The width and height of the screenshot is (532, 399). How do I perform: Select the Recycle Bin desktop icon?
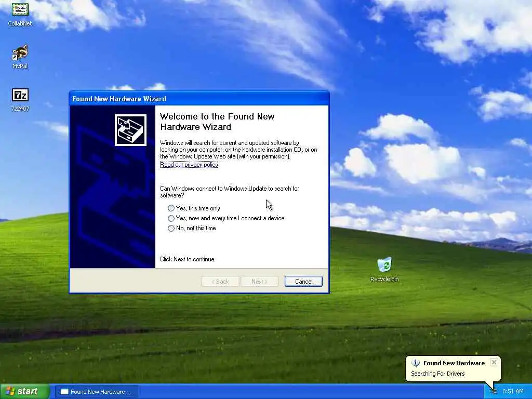[x=384, y=270]
